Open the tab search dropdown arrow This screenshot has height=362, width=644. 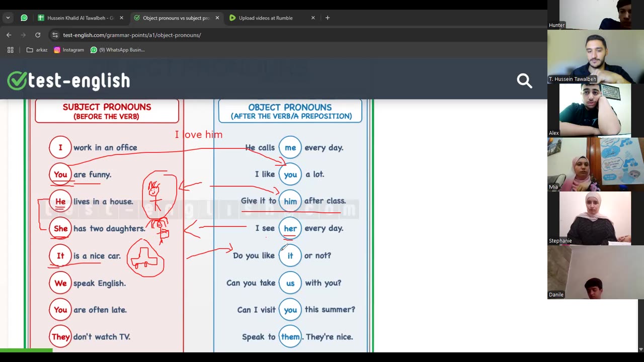click(8, 18)
